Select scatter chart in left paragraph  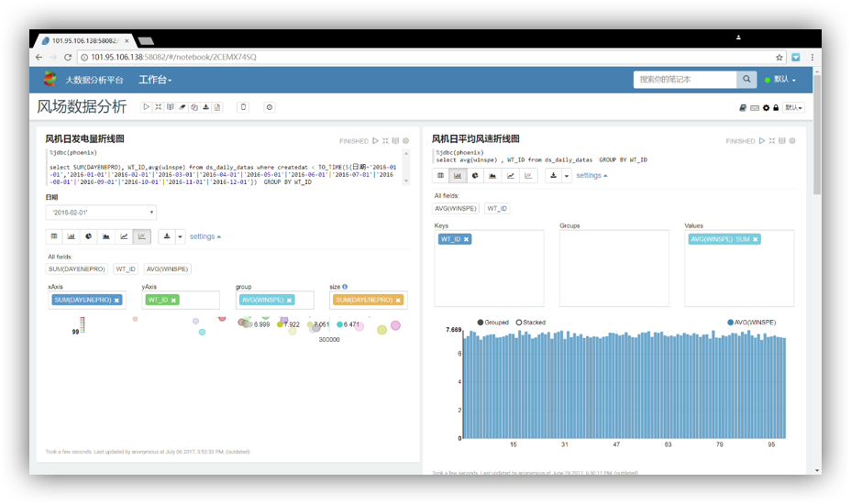[x=141, y=236]
